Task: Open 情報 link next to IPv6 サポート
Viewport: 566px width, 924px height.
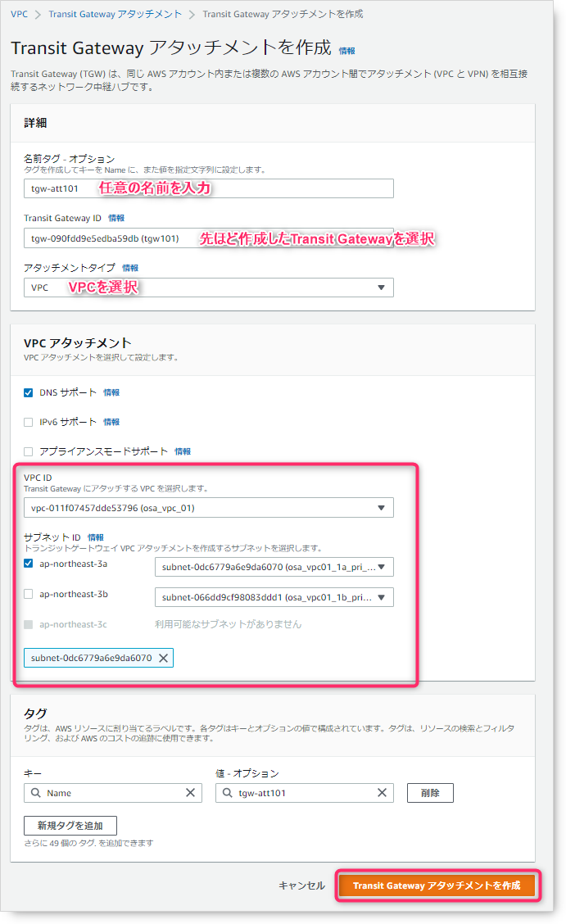Action: pos(111,422)
